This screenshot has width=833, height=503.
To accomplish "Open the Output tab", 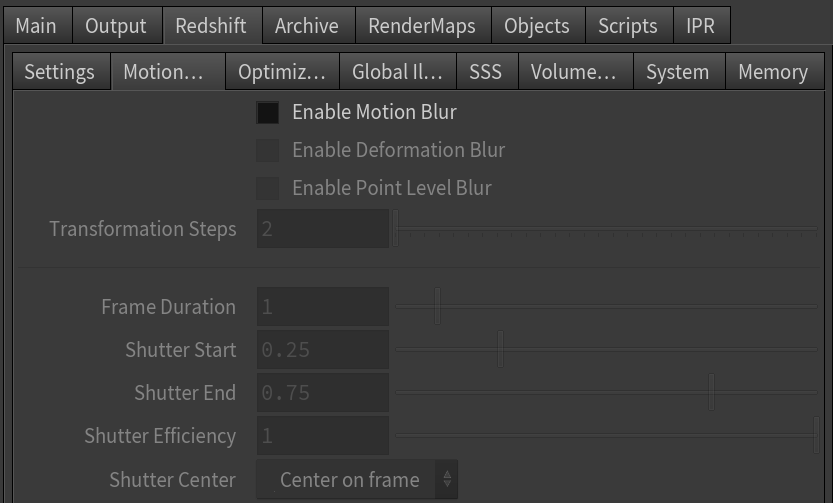I will 117,25.
